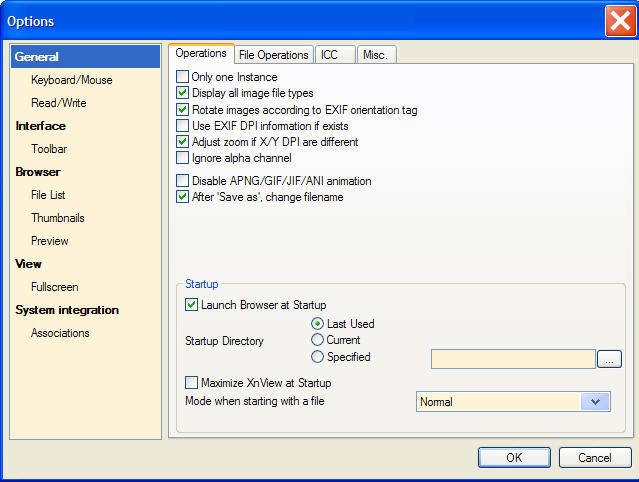Click the browse (...) button for startup directory

(x=609, y=359)
